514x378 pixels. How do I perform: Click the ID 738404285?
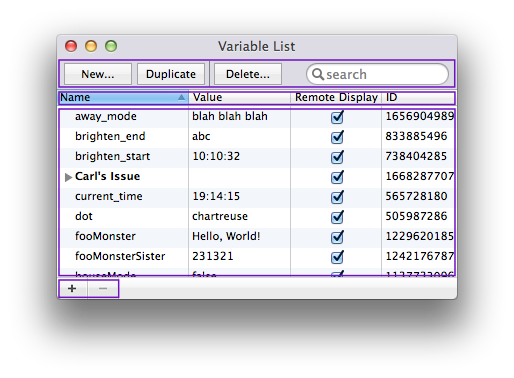click(x=416, y=156)
